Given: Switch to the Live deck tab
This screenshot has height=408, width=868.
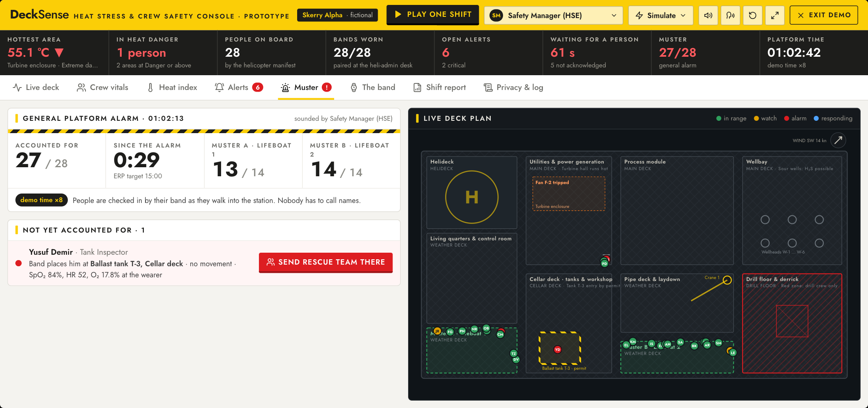Looking at the screenshot, I should 36,87.
